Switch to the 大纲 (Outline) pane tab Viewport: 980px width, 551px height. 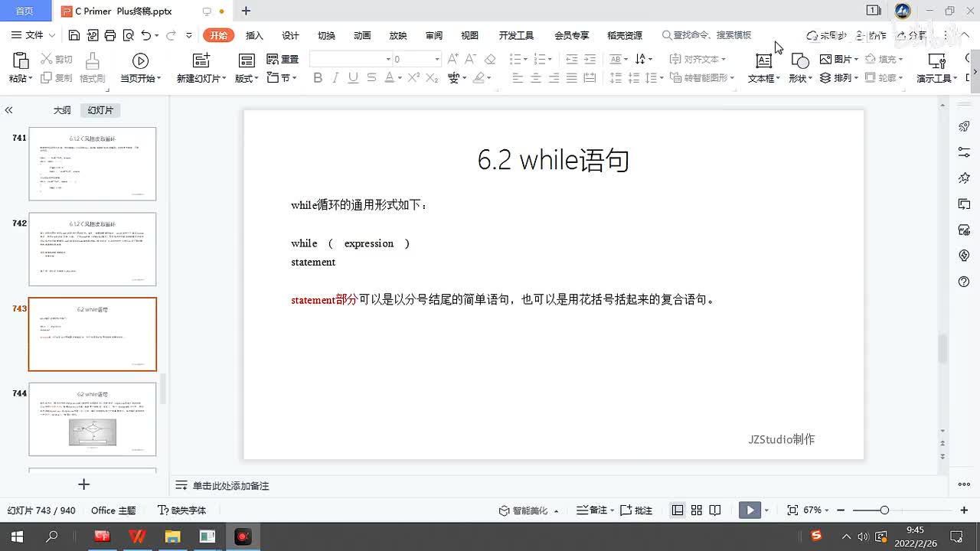pyautogui.click(x=62, y=110)
